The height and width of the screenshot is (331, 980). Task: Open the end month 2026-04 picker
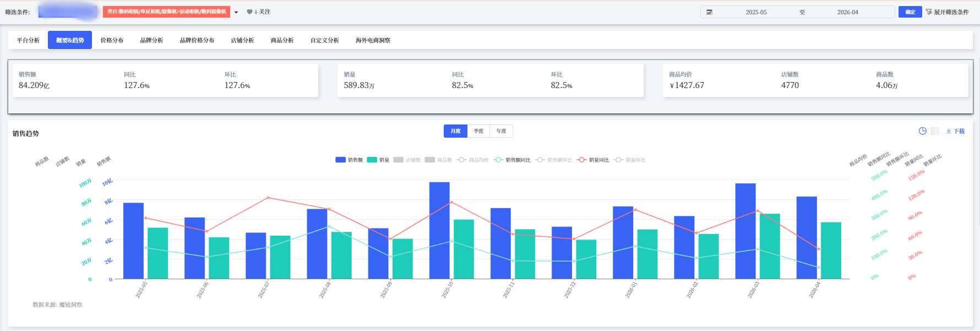coord(848,12)
